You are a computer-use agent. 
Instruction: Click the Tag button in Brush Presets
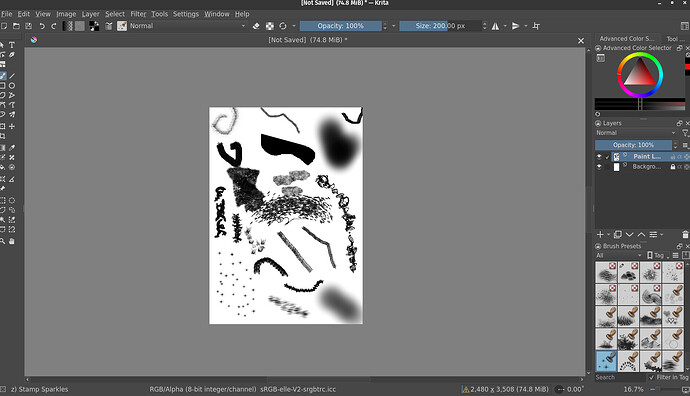click(x=658, y=255)
